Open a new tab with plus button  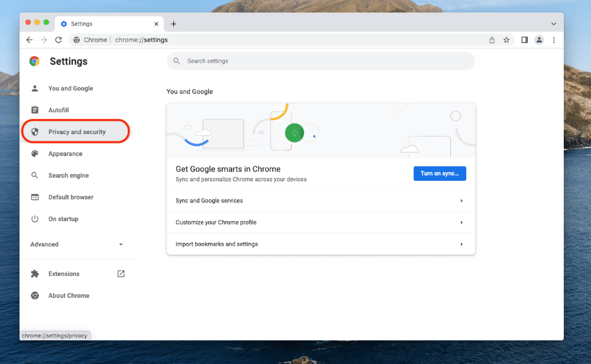tap(173, 24)
